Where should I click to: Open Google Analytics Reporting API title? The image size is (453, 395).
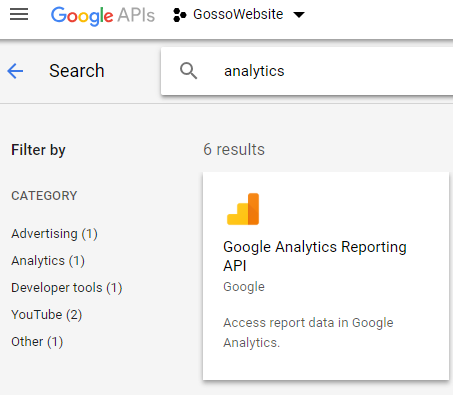coord(315,256)
